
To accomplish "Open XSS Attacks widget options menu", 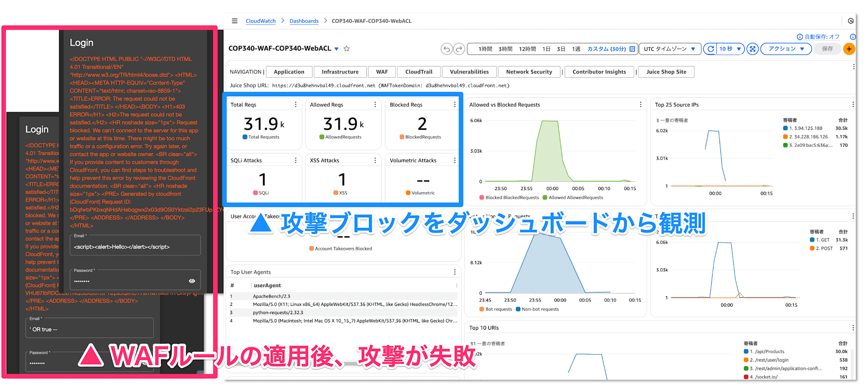I will tap(375, 161).
